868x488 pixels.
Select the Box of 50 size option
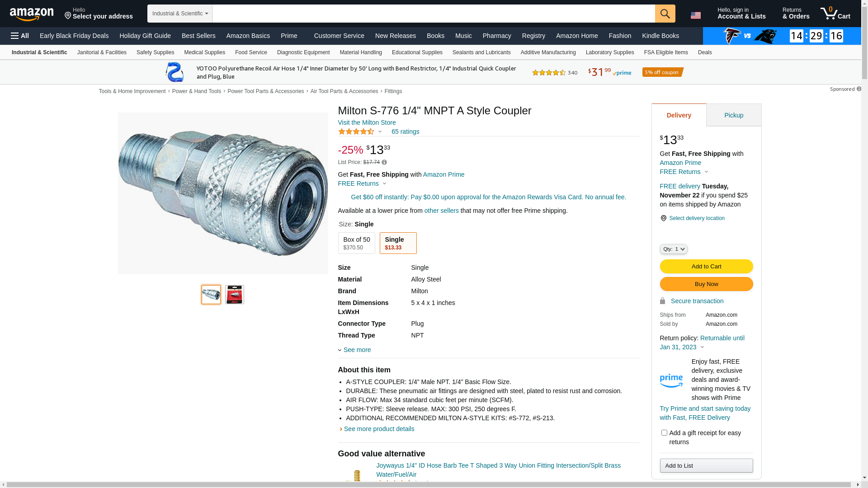pos(356,243)
